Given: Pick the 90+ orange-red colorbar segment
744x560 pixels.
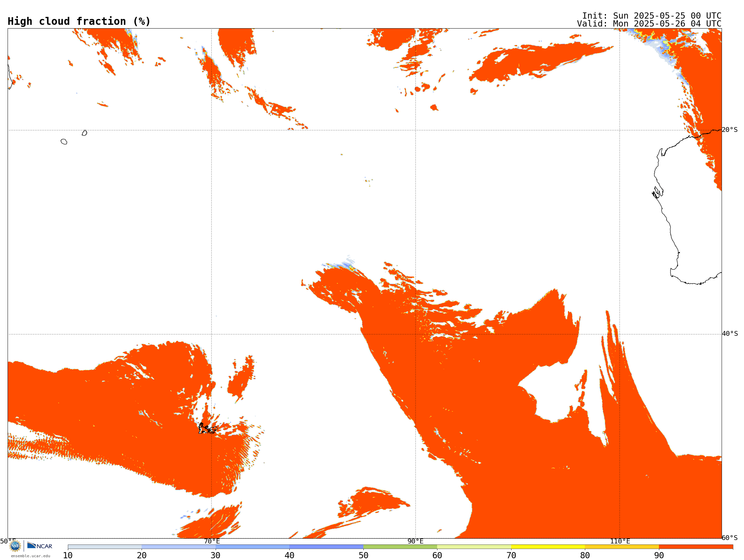Looking at the screenshot, I should pyautogui.click(x=696, y=547).
